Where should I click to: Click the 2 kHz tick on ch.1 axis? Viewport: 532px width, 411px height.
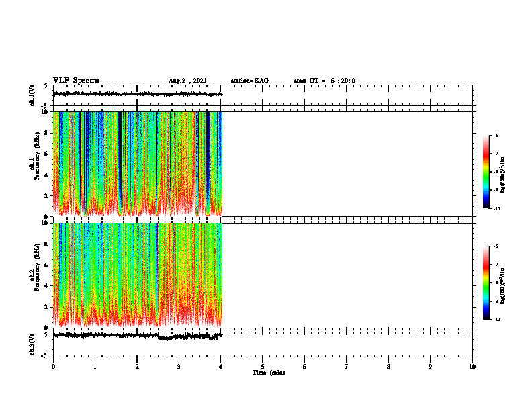click(47, 196)
